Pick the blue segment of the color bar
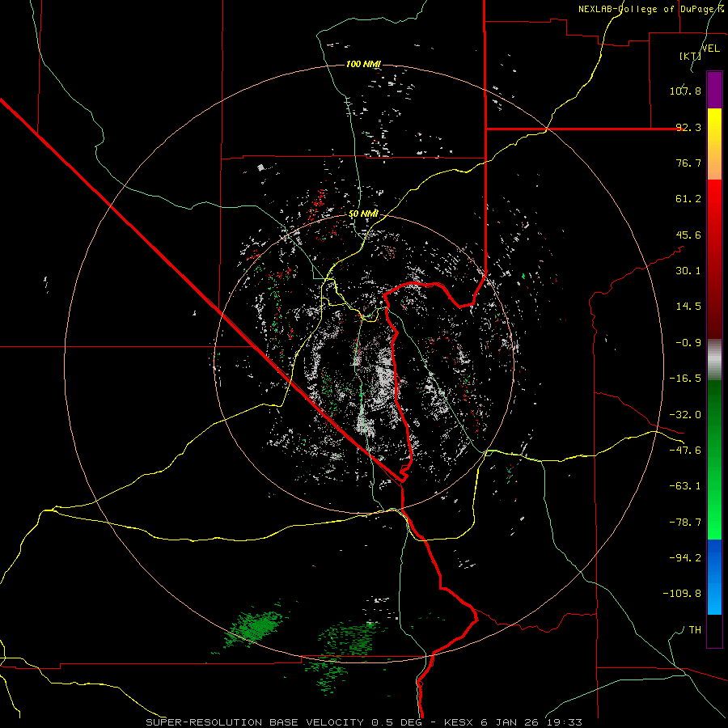 (x=714, y=577)
